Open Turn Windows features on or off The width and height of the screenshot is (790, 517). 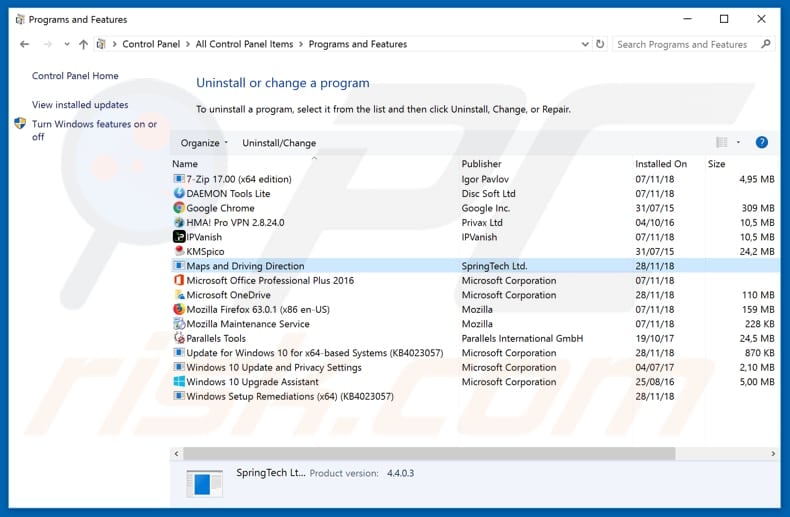(x=94, y=130)
